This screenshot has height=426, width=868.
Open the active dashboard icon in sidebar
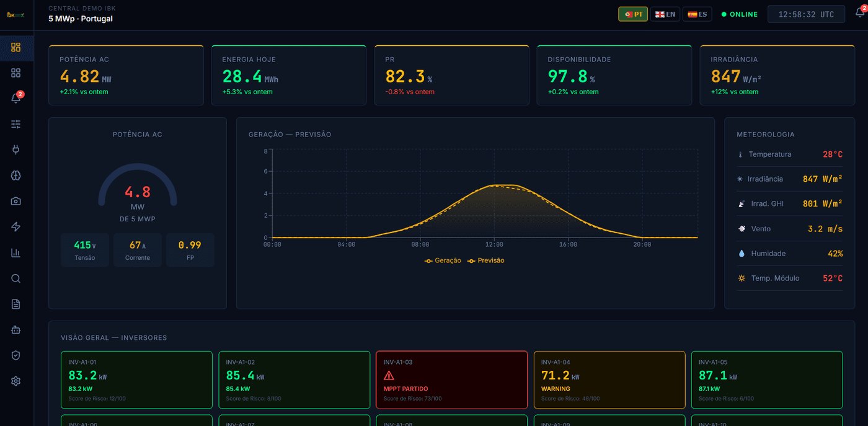tap(16, 47)
